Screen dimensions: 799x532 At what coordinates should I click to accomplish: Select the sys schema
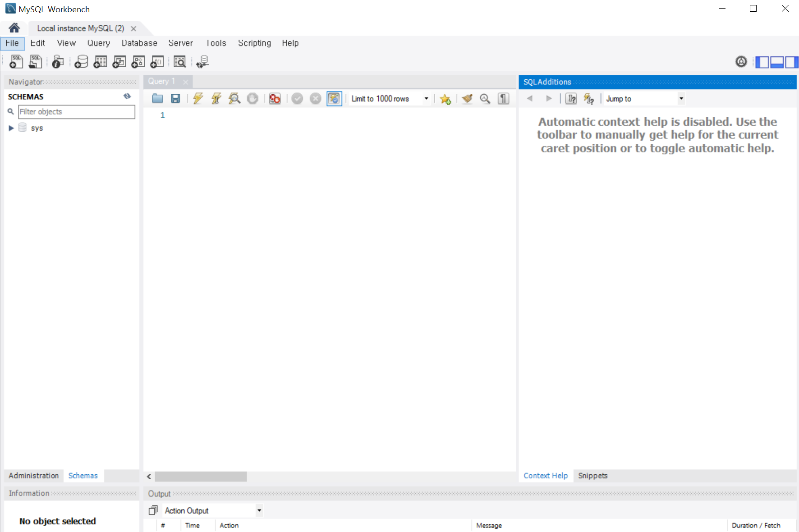[37, 128]
